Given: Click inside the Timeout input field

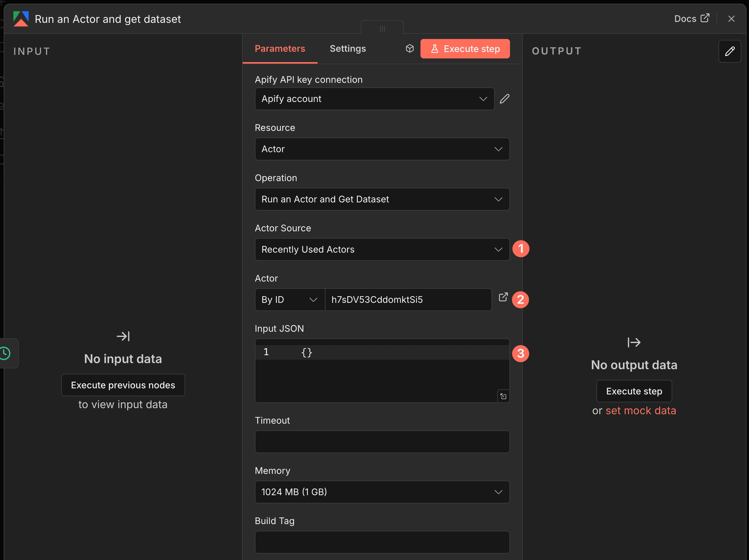Looking at the screenshot, I should coord(382,442).
